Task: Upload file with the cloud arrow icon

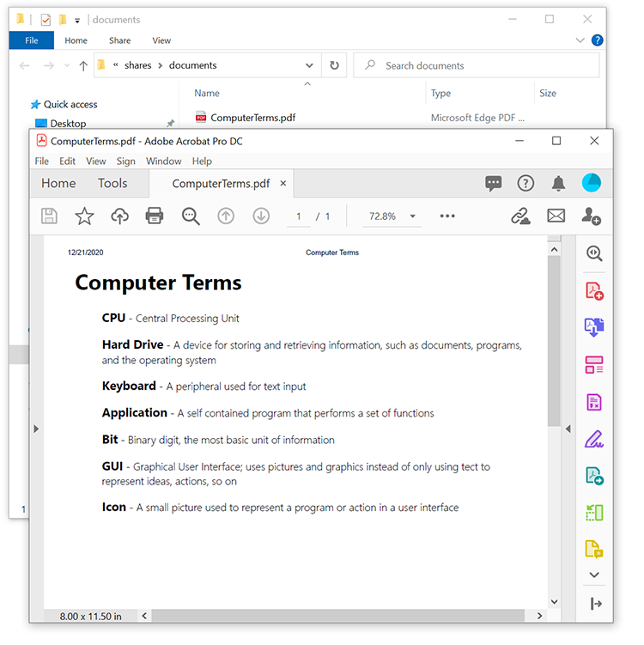Action: click(119, 216)
